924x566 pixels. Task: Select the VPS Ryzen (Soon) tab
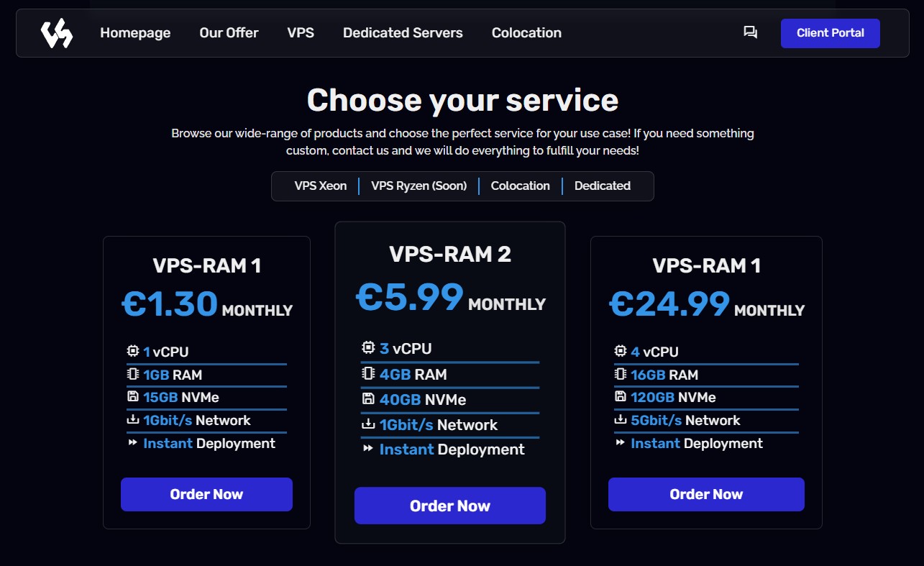click(x=418, y=186)
